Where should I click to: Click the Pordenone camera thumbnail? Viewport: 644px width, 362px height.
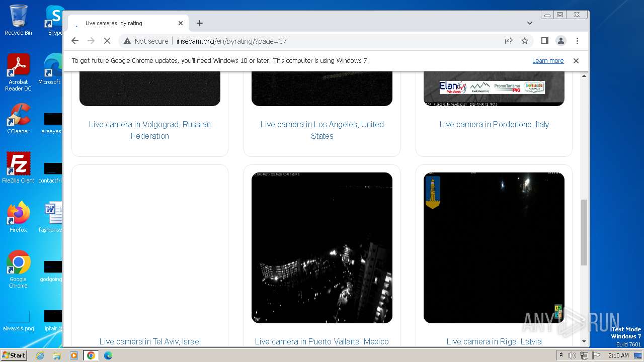point(494,89)
